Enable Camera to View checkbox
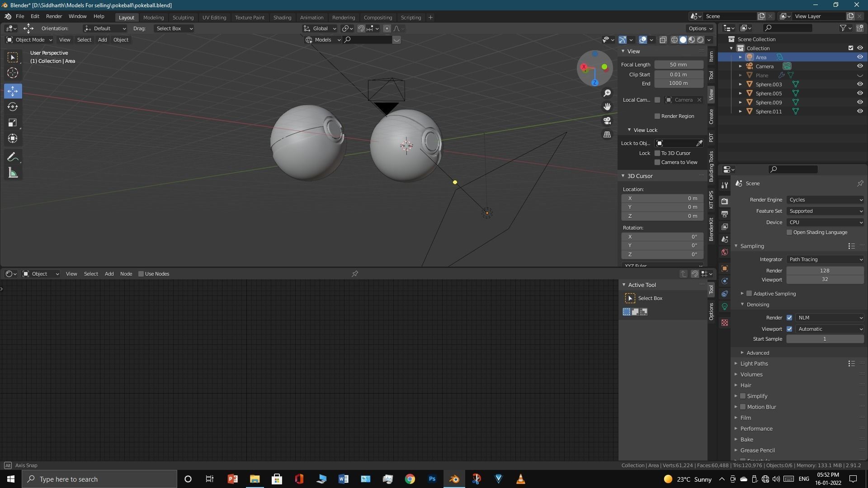The height and width of the screenshot is (488, 868). click(657, 162)
